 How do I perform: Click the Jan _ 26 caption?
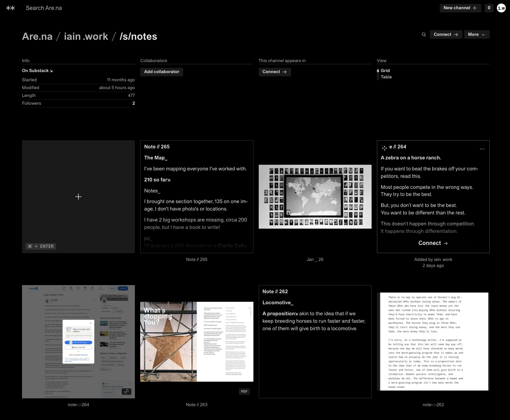(x=315, y=260)
